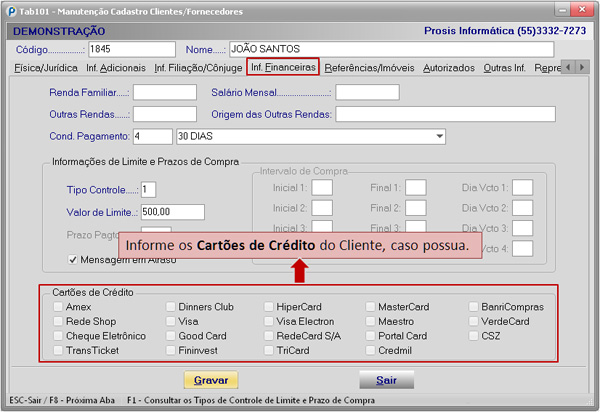Click the Prosis app icon in title bar
The width and height of the screenshot is (600, 412).
pos(12,11)
